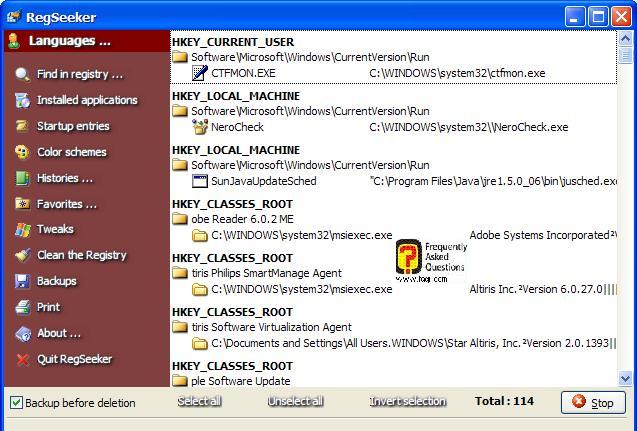637x431 pixels.
Task: Click the Favorites folder icon
Action: click(x=22, y=204)
